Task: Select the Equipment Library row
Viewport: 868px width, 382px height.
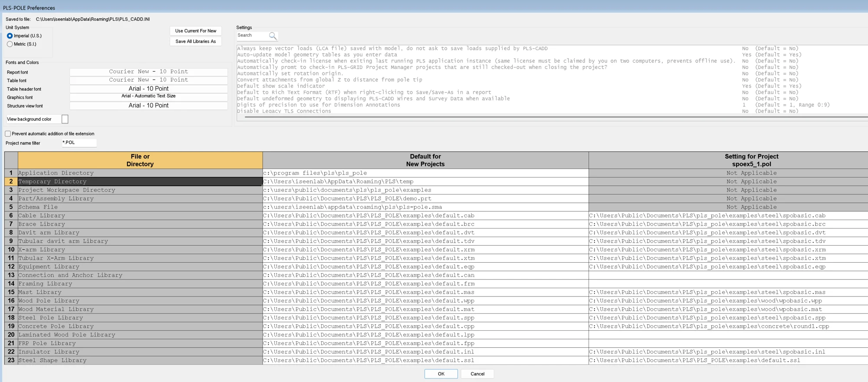Action: point(140,267)
